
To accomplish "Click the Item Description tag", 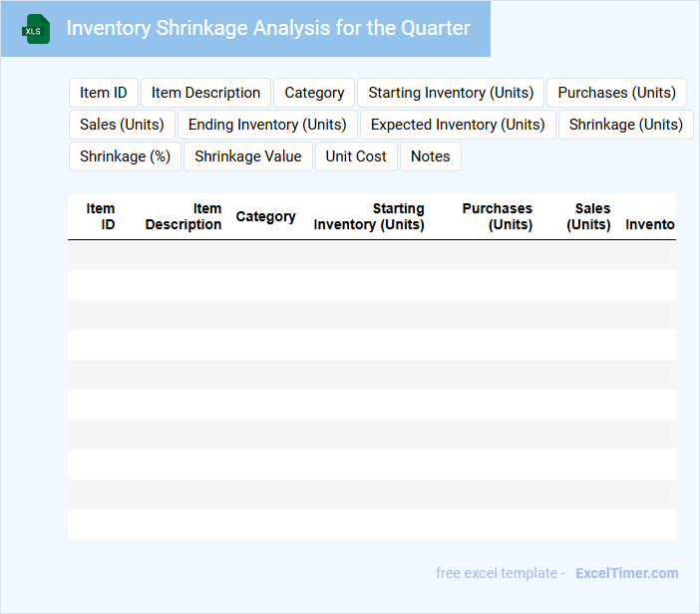I will (205, 93).
